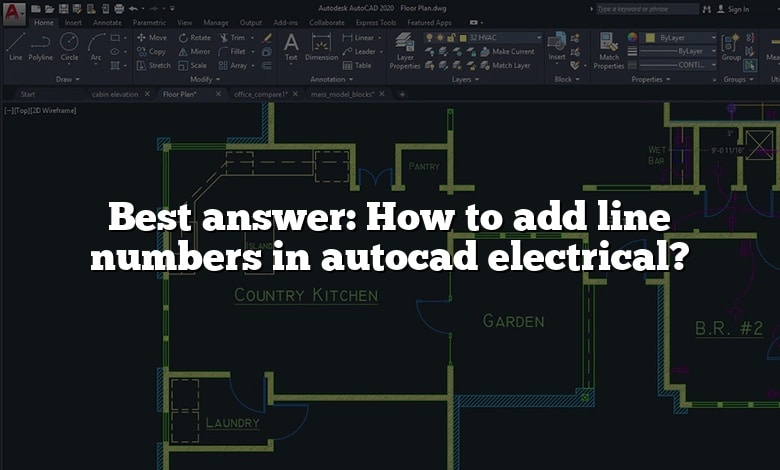The width and height of the screenshot is (780, 470).
Task: Click the Erase icon in the Modify panel
Action: tap(267, 38)
